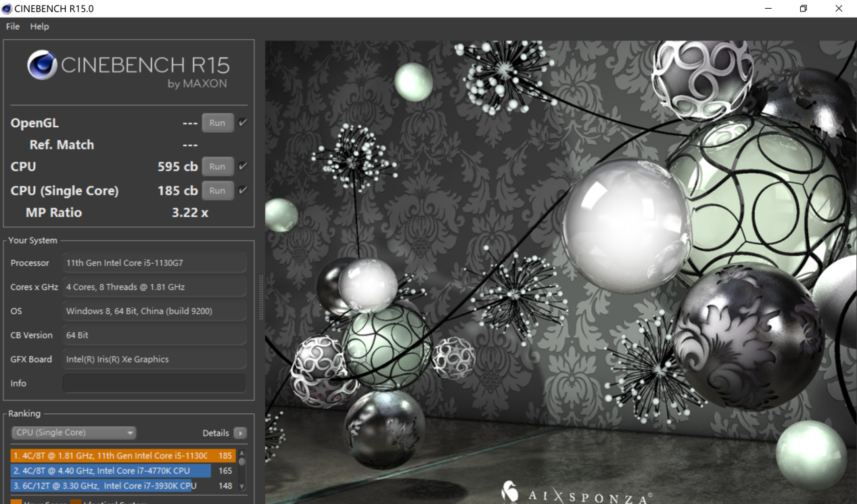This screenshot has height=504, width=857.
Task: Toggle the OpenGL test checkmark
Action: 243,122
